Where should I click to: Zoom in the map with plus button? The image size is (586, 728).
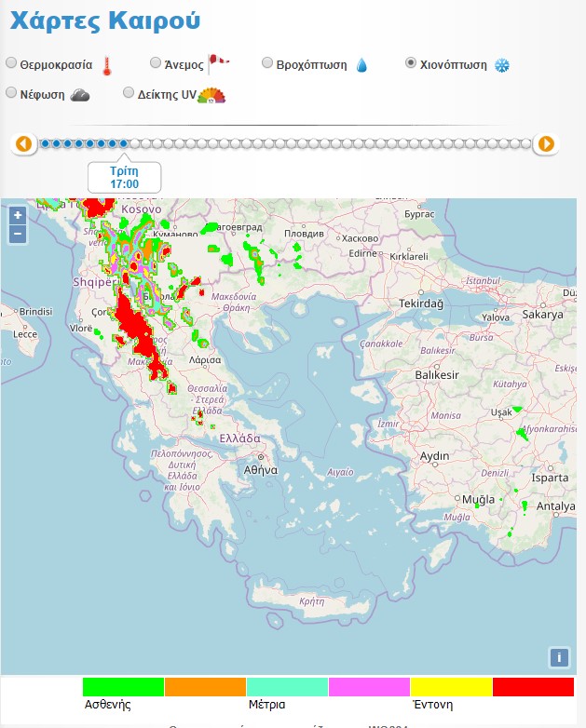pos(18,215)
